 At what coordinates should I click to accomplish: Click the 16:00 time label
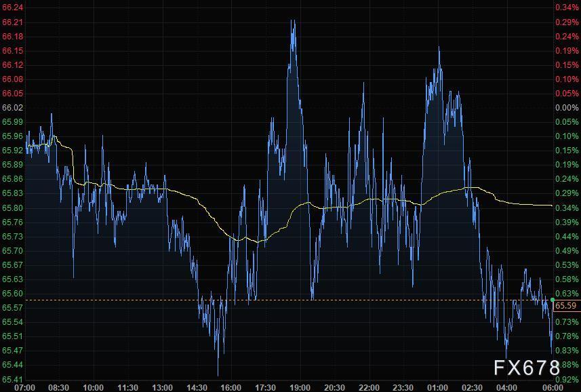point(231,387)
